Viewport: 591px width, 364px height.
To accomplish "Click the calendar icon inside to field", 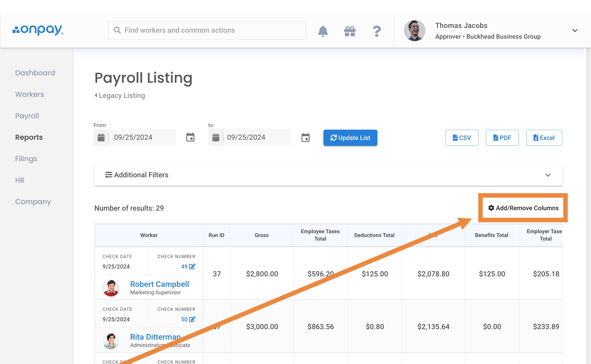I will [216, 138].
